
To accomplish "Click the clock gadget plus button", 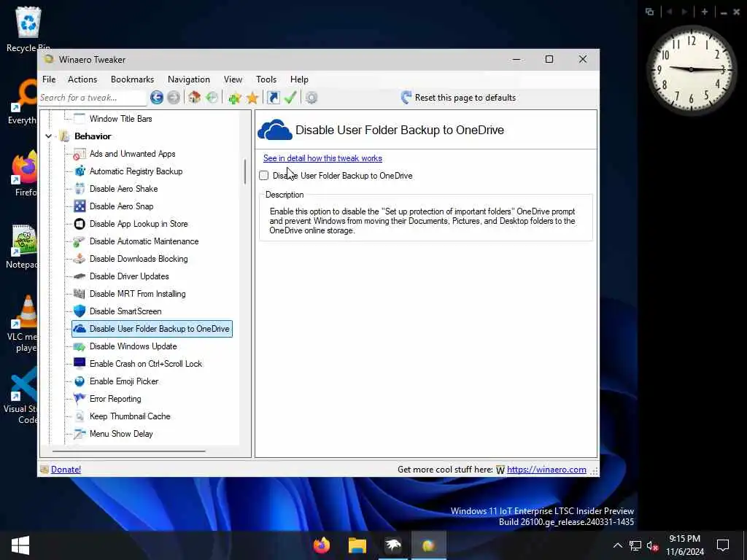I will coord(705,12).
